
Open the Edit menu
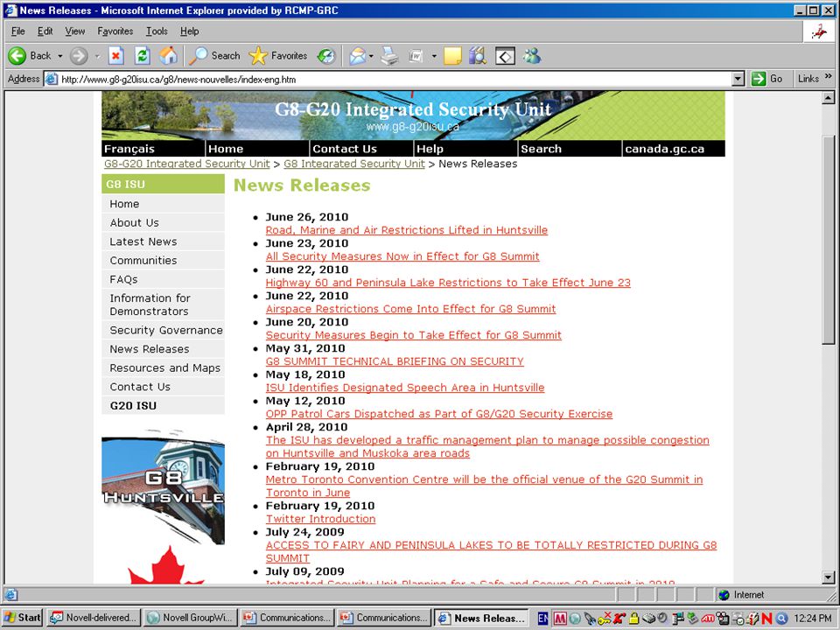coord(45,31)
